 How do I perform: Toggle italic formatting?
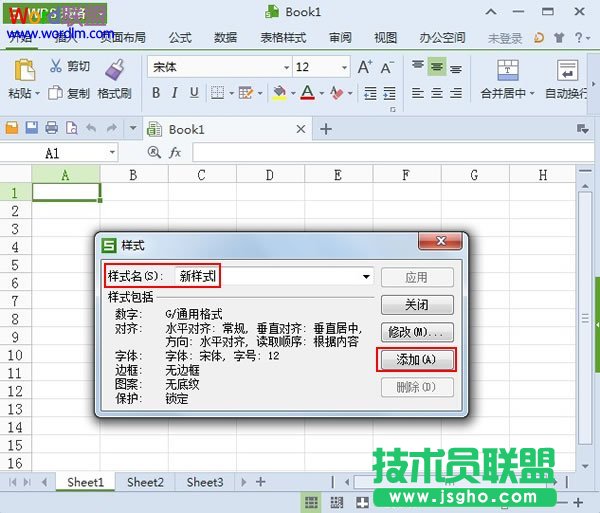click(174, 93)
